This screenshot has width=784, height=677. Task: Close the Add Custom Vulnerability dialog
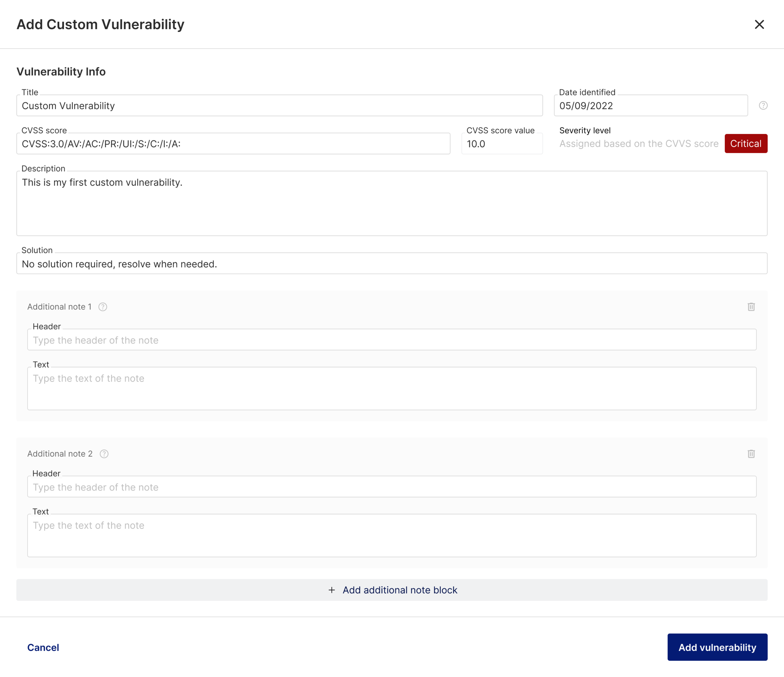(760, 24)
